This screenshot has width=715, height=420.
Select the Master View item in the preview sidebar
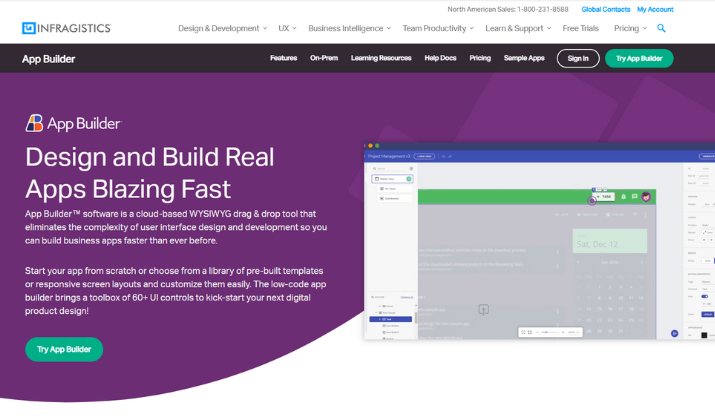(392, 179)
